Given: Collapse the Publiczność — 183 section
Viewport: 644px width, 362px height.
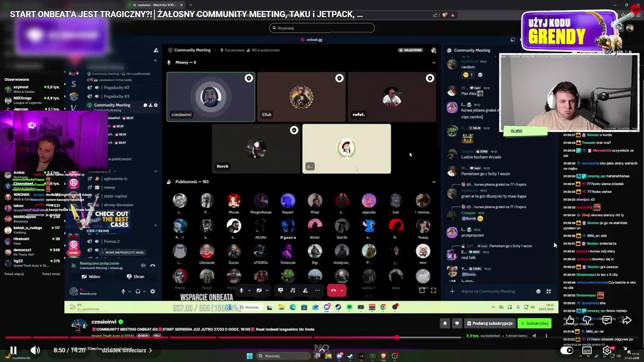Looking at the screenshot, I should [434, 182].
